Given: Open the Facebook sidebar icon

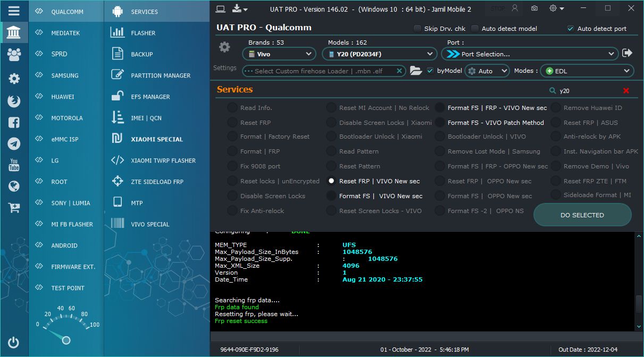Looking at the screenshot, I should tap(14, 122).
